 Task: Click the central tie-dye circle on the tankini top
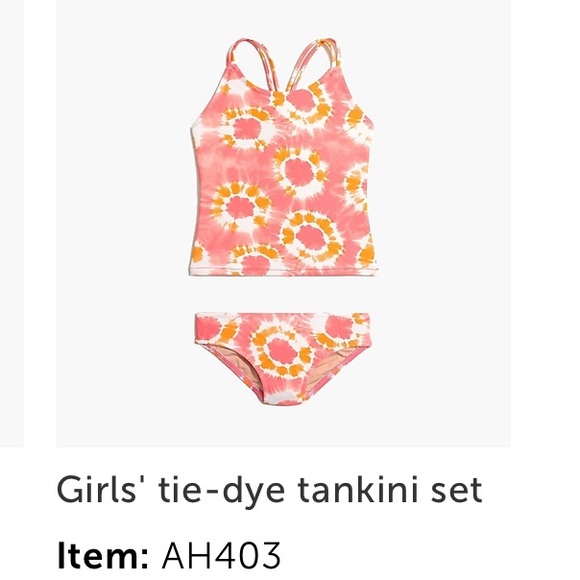(300, 172)
